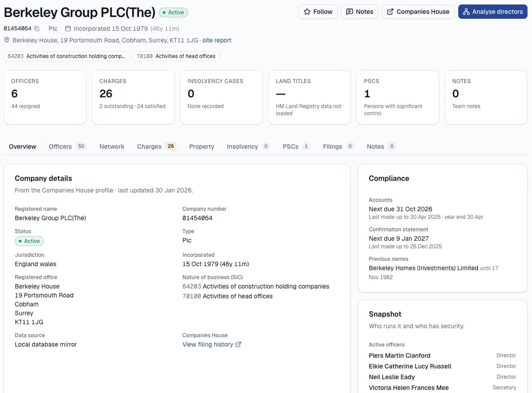Click the Officers tab count badge 50
This screenshot has width=532, height=393.
pyautogui.click(x=81, y=146)
